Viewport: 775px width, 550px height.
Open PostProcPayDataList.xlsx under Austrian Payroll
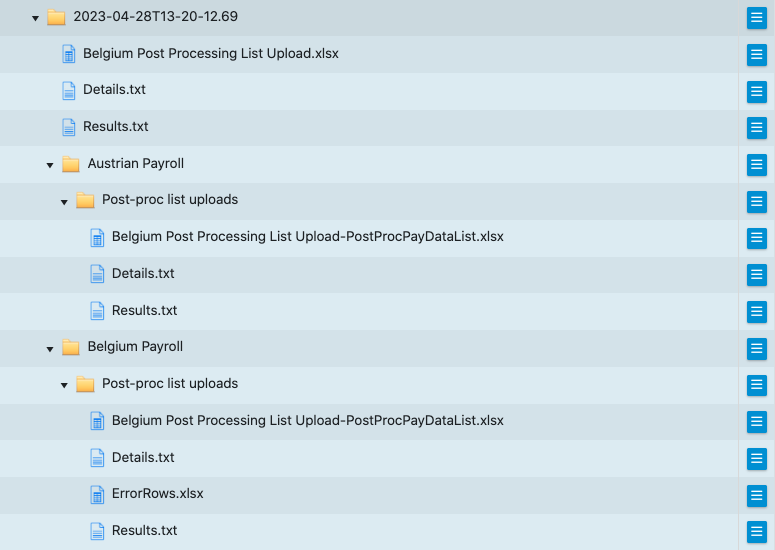307,237
